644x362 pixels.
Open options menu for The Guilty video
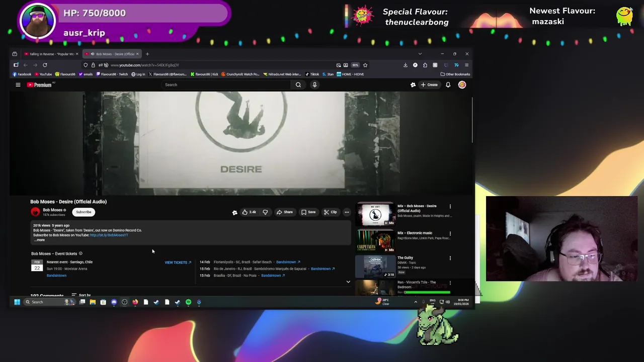coord(450,258)
